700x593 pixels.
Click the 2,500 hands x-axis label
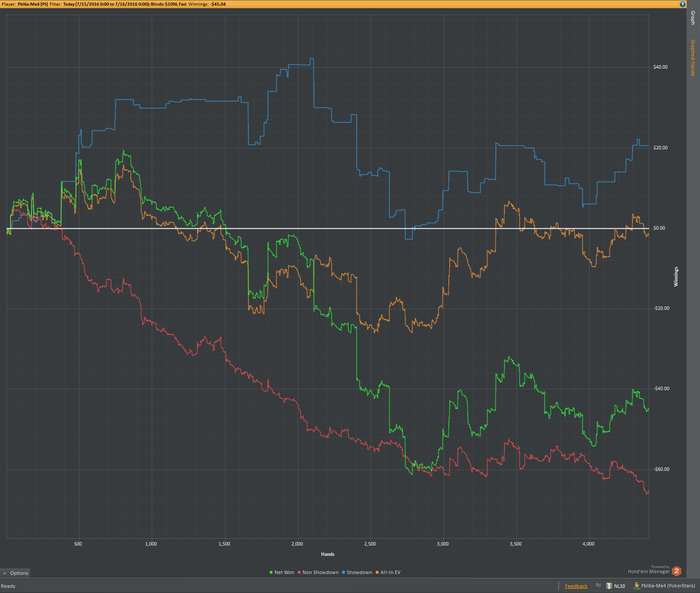click(370, 544)
